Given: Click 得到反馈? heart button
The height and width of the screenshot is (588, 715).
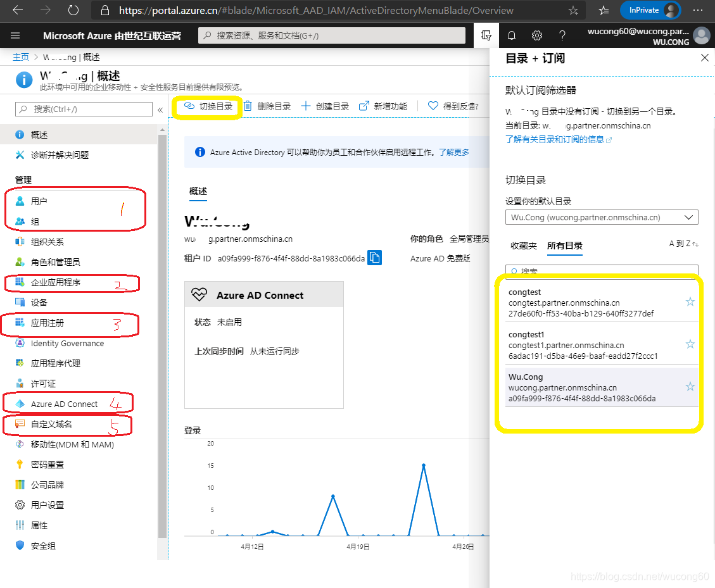Looking at the screenshot, I should click(x=453, y=106).
